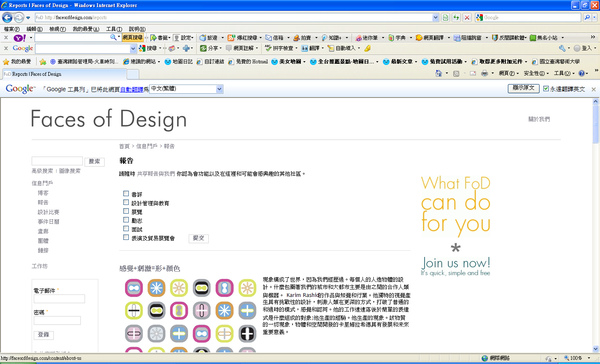Click the green refresh page icon
Image resolution: width=600 pixels, height=364 pixels.
click(x=456, y=18)
